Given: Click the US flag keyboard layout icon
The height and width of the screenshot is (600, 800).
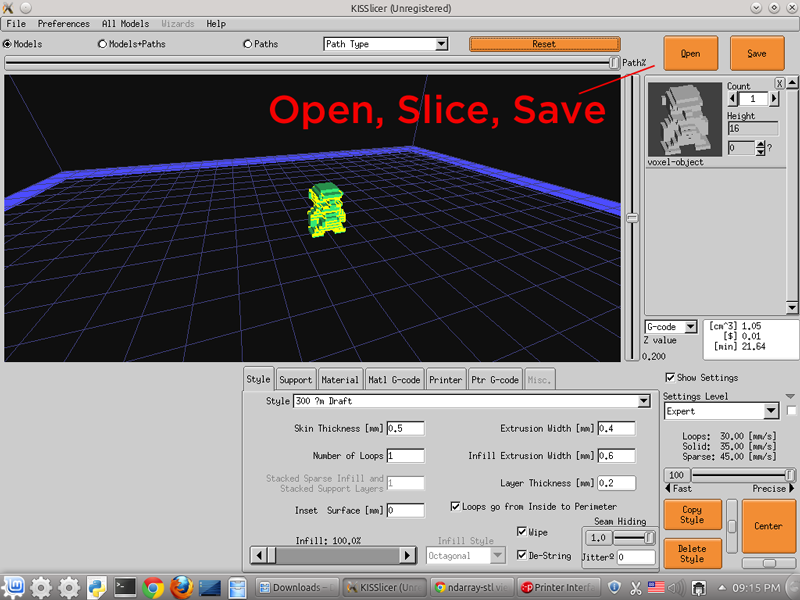Looking at the screenshot, I should [656, 587].
